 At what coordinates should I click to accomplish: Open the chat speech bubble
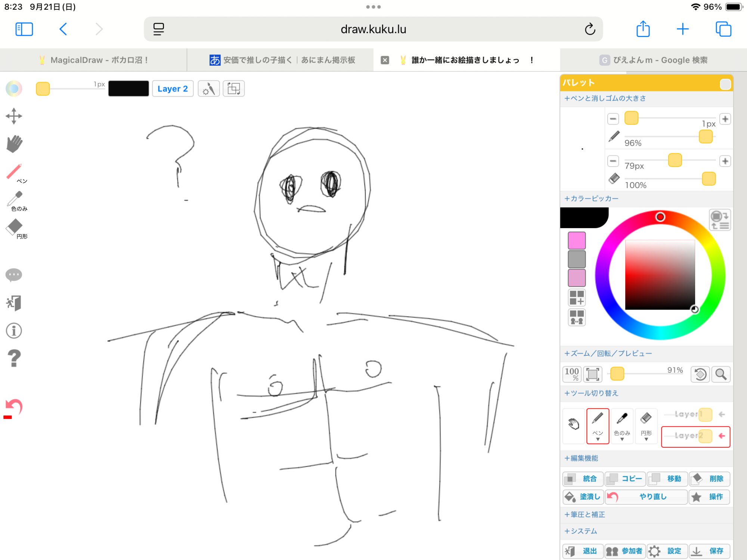click(14, 275)
